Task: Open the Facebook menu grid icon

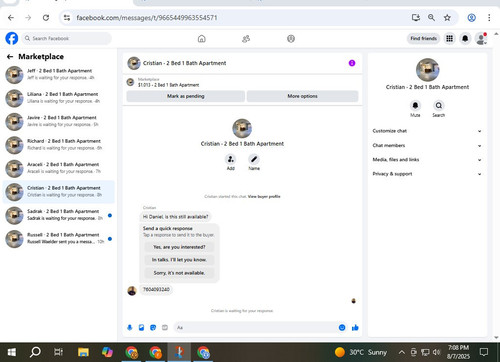Action: [449, 39]
